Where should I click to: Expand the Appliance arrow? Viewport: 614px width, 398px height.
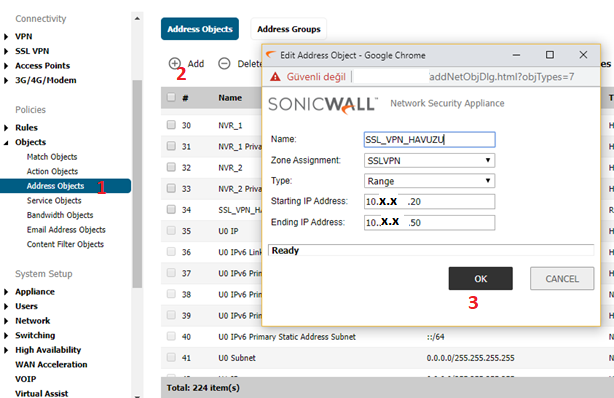coord(6,292)
